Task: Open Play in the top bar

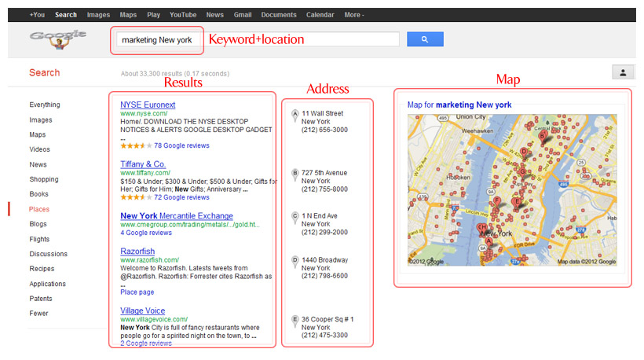Action: 154,15
